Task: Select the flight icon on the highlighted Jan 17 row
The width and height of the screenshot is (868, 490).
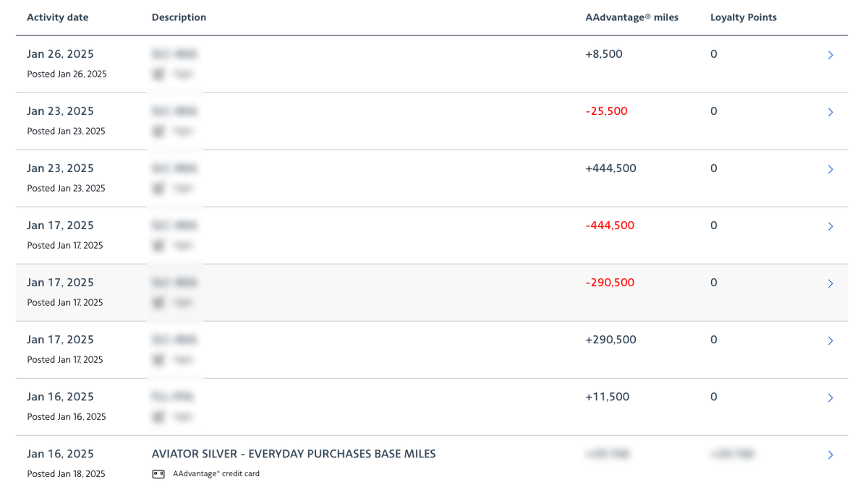Action: [x=158, y=302]
